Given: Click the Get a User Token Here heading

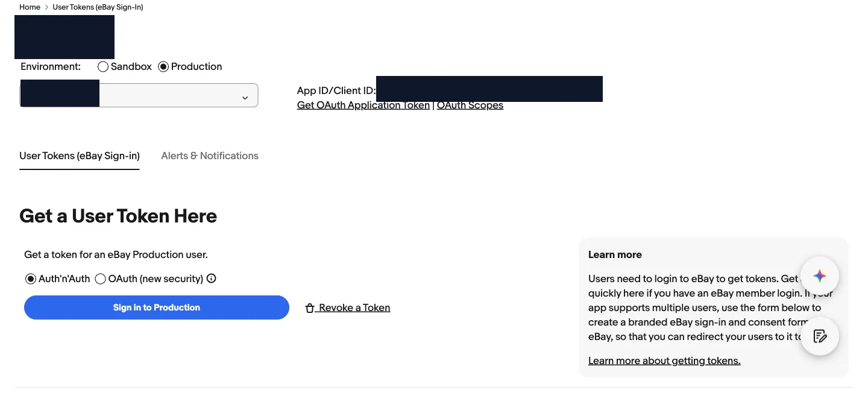Looking at the screenshot, I should pos(118,216).
